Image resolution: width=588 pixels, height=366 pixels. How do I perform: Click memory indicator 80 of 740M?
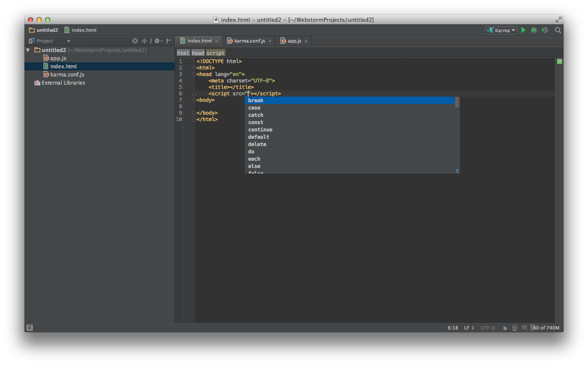point(546,328)
